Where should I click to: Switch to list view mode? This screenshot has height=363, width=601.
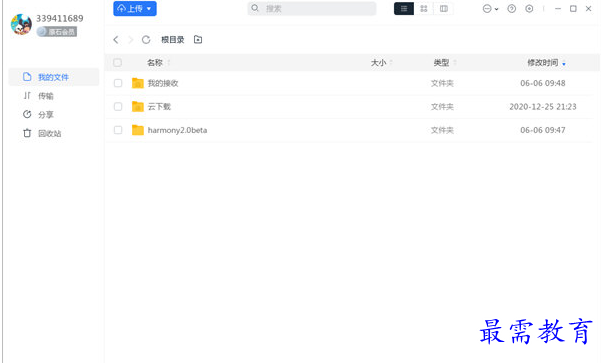pyautogui.click(x=404, y=8)
